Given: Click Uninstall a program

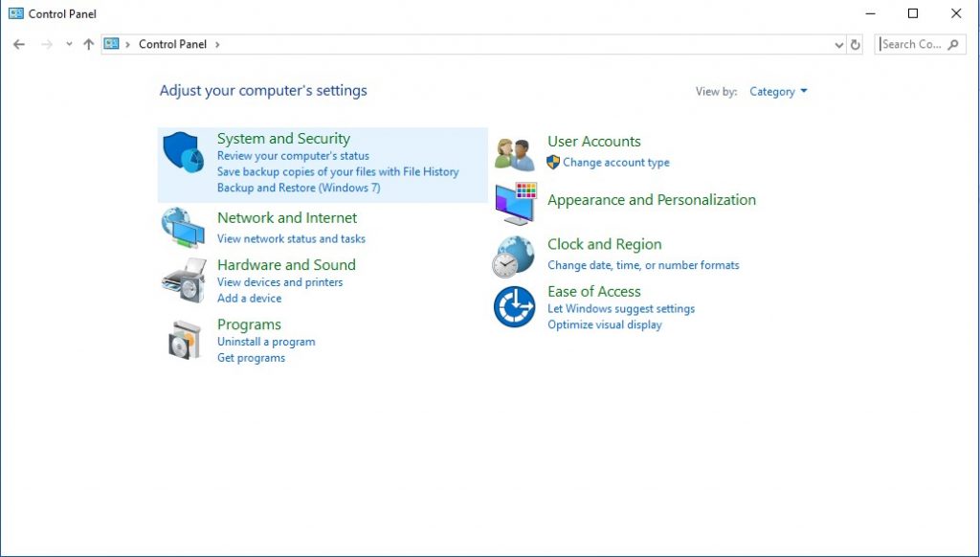Looking at the screenshot, I should (266, 342).
